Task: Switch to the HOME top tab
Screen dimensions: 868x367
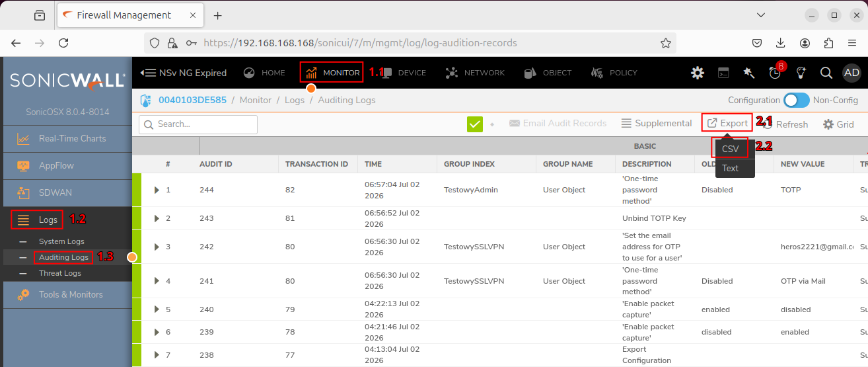Action: pyautogui.click(x=264, y=73)
